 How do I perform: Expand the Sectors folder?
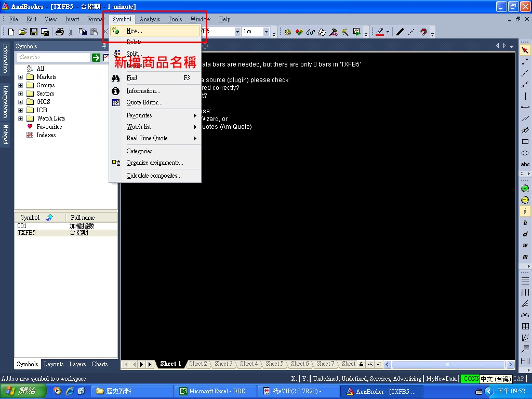click(20, 94)
